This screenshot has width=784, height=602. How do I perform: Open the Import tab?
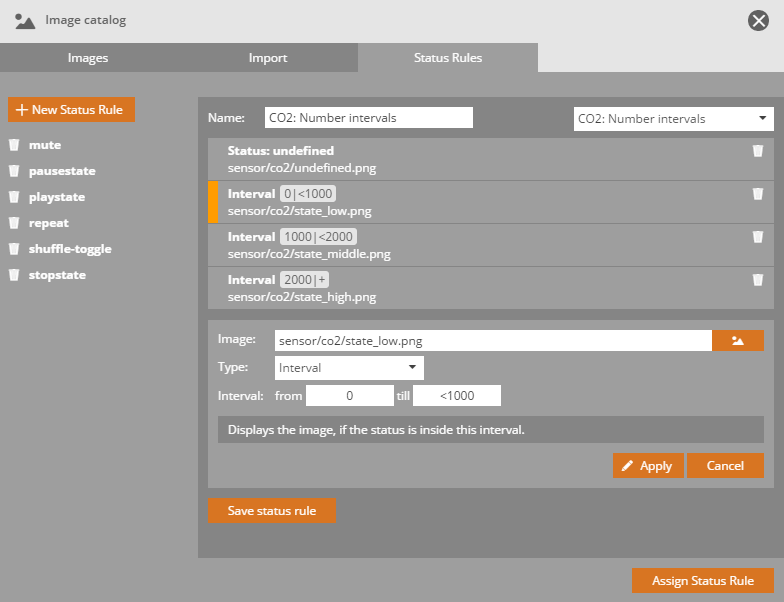point(268,58)
